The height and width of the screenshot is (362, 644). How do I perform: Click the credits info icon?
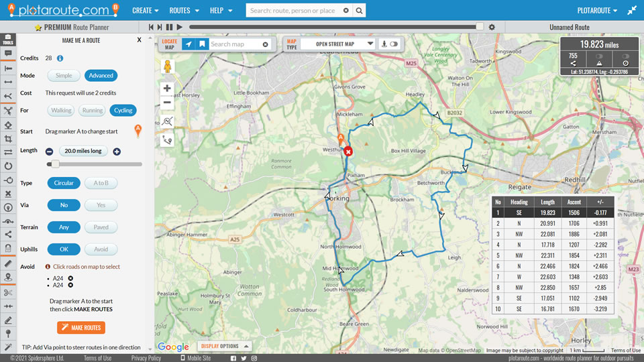[60, 58]
